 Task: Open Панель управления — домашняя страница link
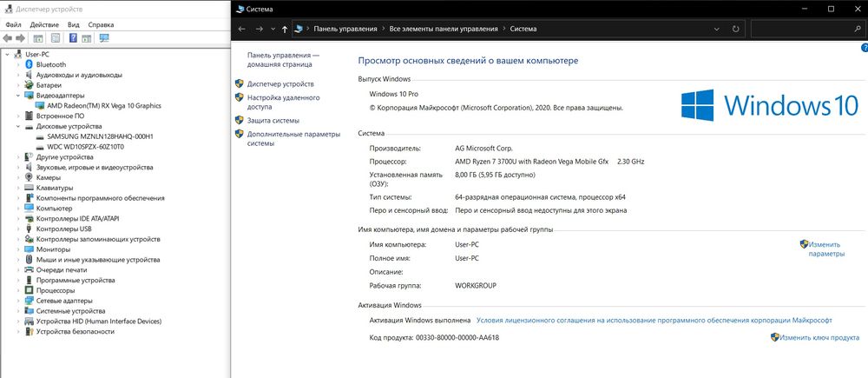[x=283, y=60]
